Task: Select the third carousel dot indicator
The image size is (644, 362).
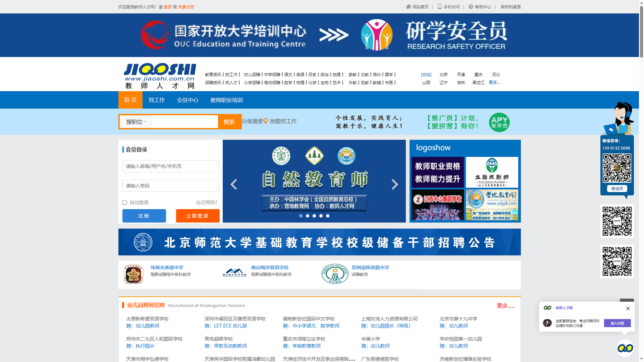Action: 314,216
